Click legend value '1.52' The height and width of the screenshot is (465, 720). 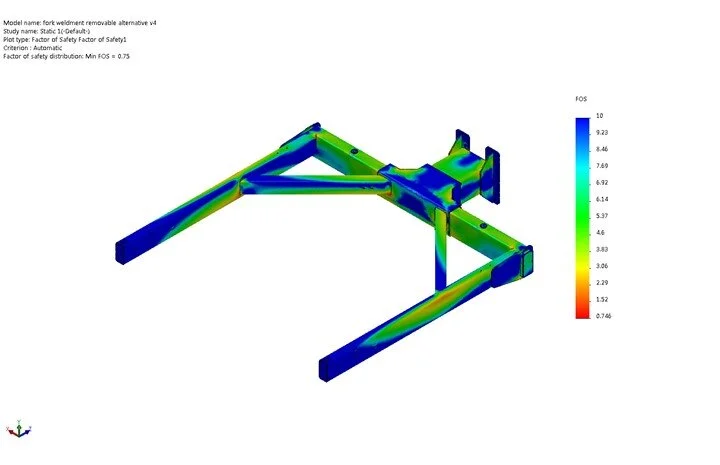pos(602,299)
